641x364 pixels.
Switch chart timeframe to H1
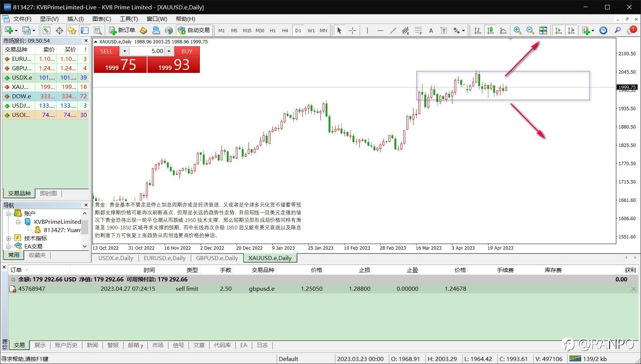click(272, 31)
